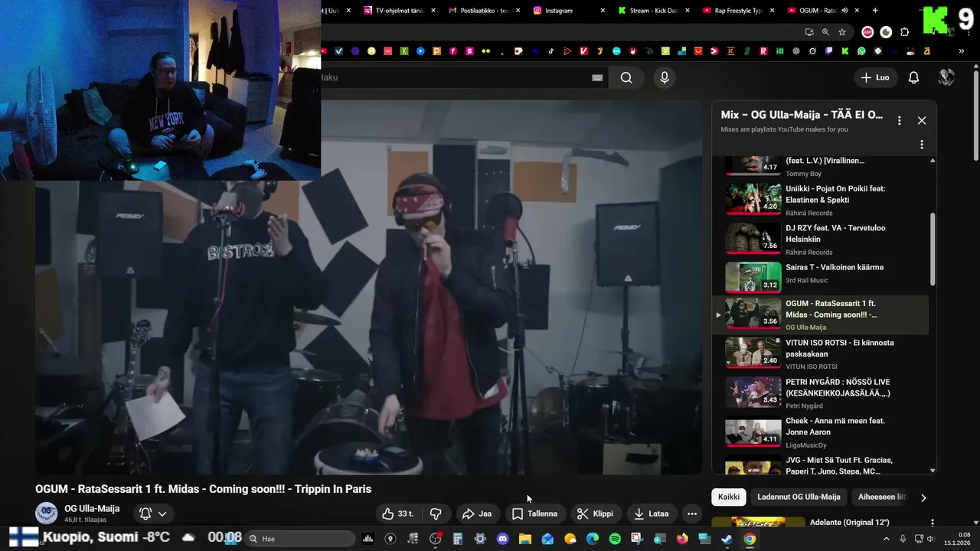This screenshot has width=980, height=551.
Task: Download video with Lataa button
Action: 652,514
